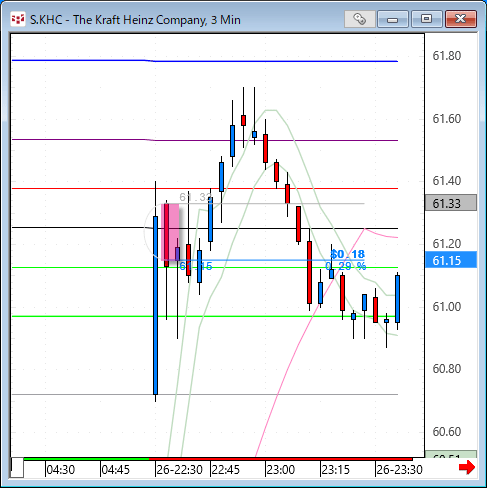Click the white box at time axis left
The height and width of the screenshot is (488, 487).
(x=17, y=468)
